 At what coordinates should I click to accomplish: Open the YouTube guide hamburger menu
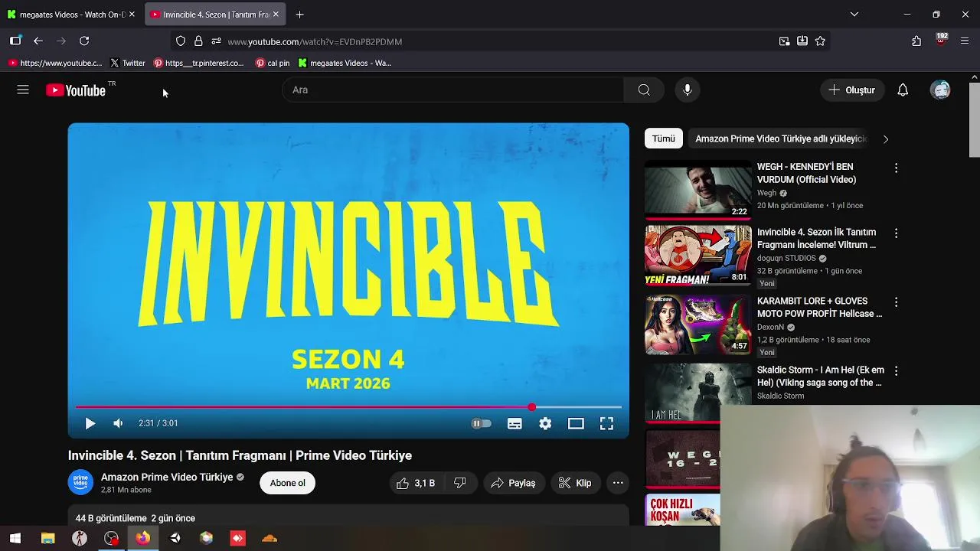(23, 90)
